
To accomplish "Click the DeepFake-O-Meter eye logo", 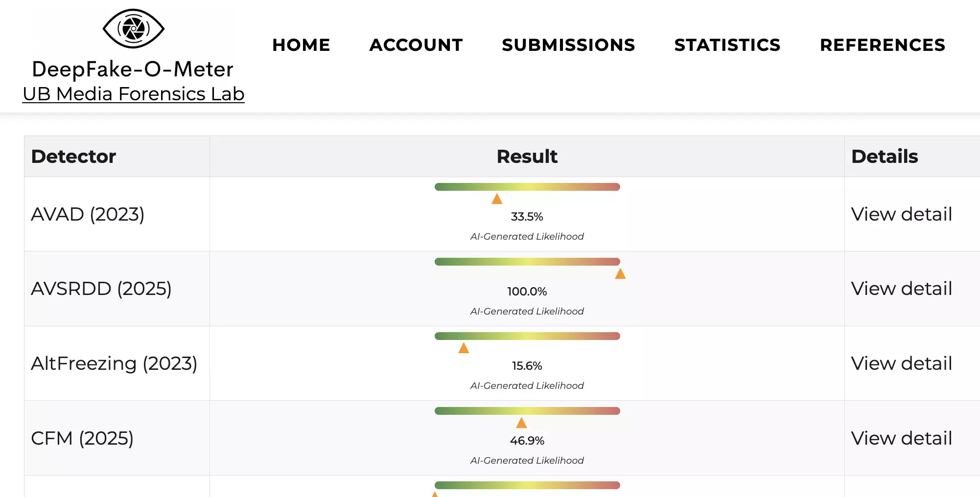I will tap(133, 28).
